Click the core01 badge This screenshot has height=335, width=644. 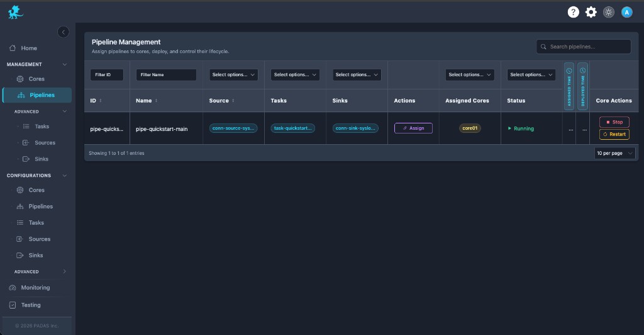click(470, 128)
